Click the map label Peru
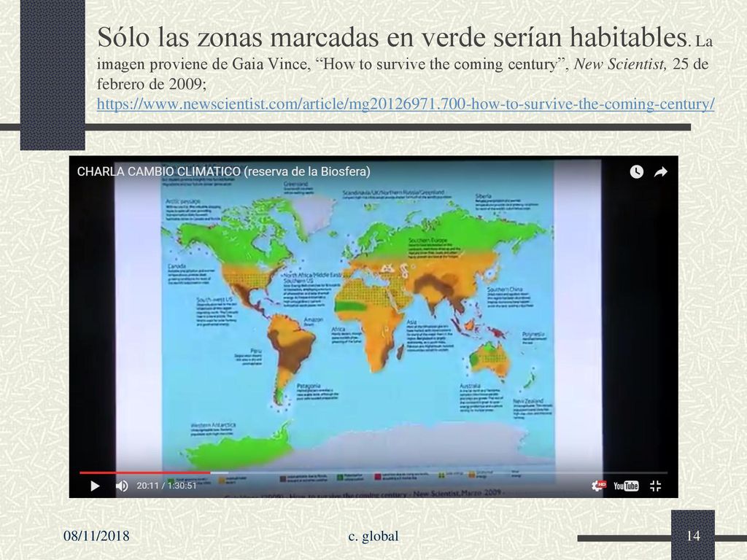This screenshot has width=747, height=560. (x=256, y=351)
